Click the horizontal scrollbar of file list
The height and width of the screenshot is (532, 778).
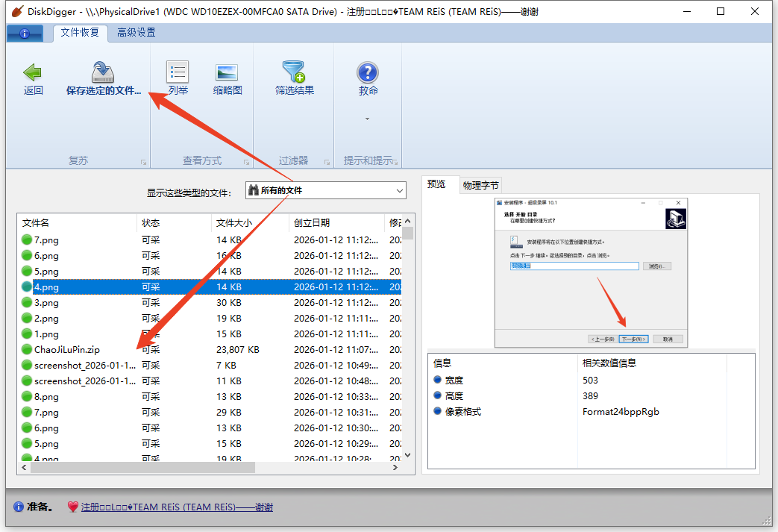pyautogui.click(x=142, y=467)
